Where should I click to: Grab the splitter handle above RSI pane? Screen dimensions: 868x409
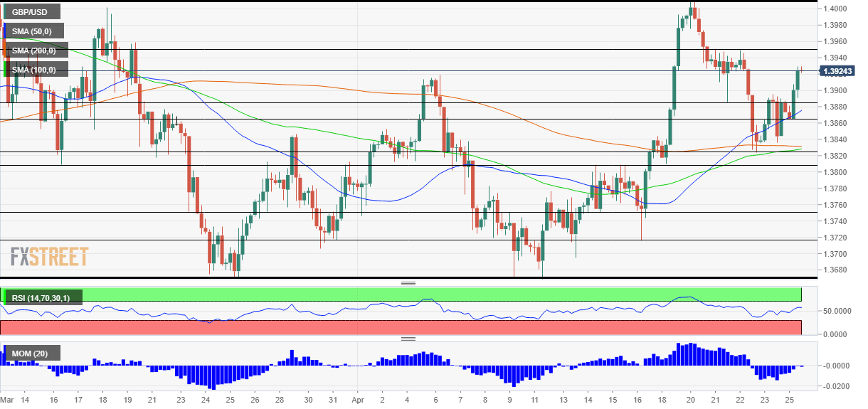click(408, 283)
